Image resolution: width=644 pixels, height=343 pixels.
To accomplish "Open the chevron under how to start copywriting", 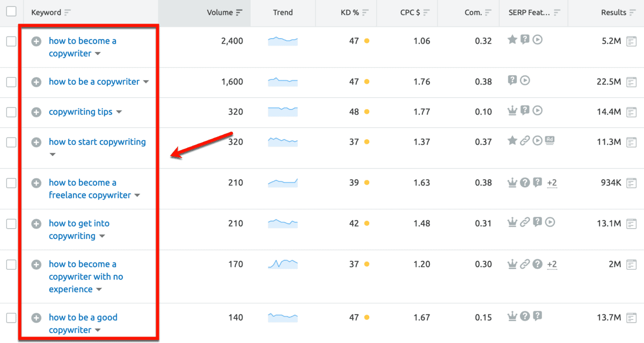I will point(52,154).
